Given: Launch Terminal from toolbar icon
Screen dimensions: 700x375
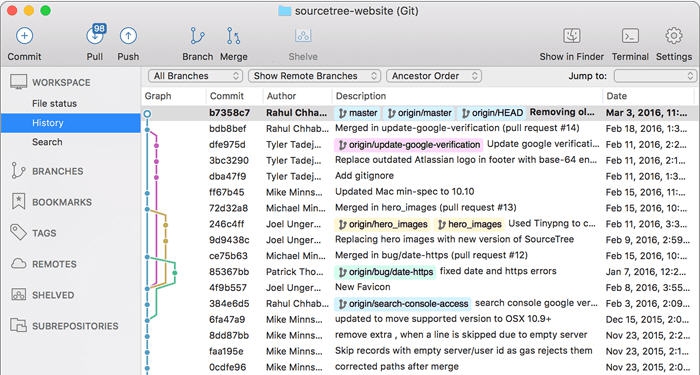Looking at the screenshot, I should (630, 36).
